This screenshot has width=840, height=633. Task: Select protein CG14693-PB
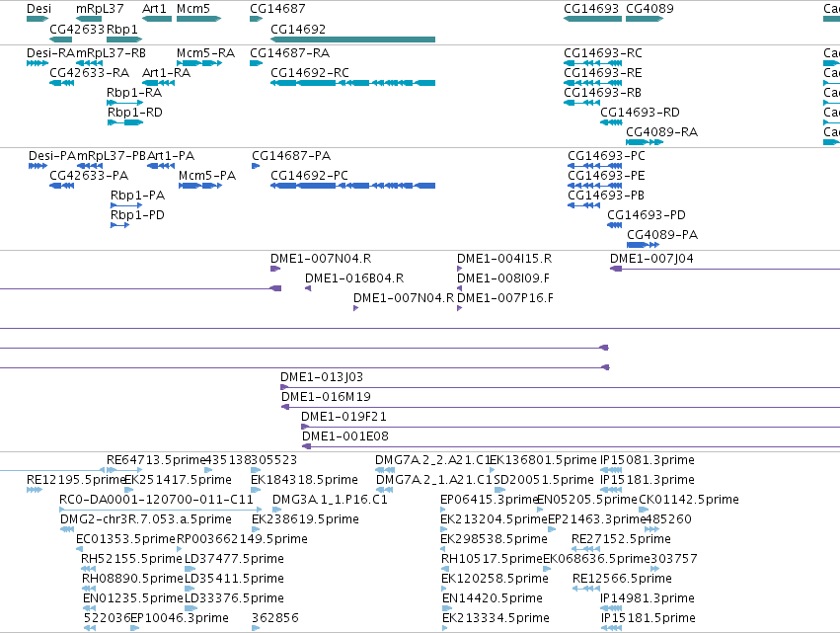pos(584,205)
